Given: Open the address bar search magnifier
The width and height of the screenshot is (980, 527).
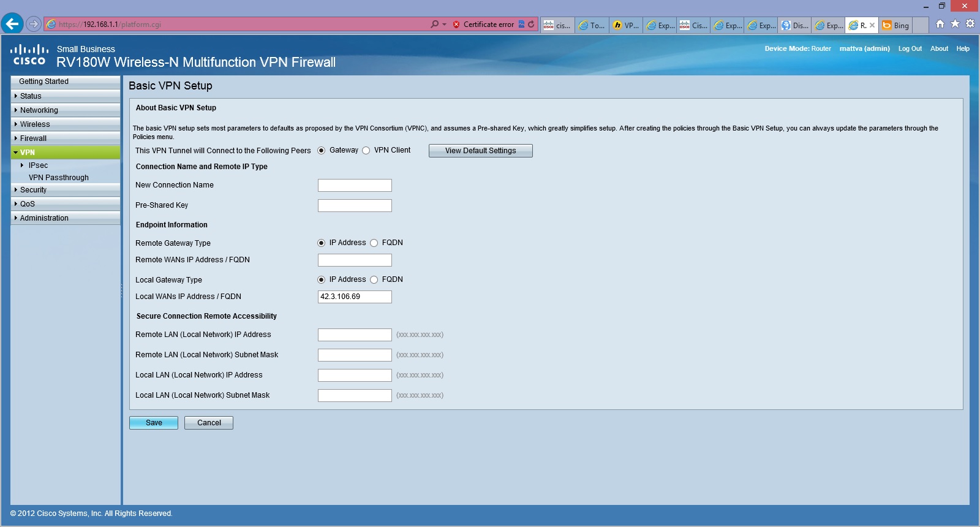Looking at the screenshot, I should 435,25.
